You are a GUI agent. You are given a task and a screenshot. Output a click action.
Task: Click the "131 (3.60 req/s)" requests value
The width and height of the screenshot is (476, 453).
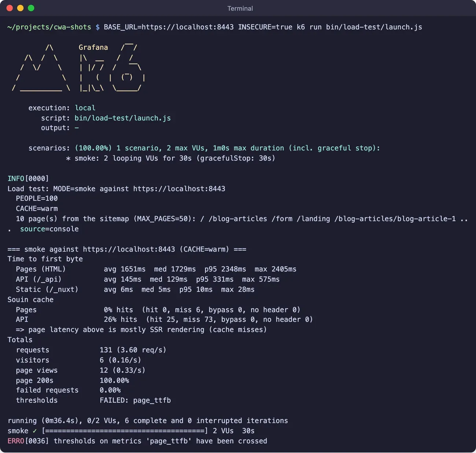133,350
